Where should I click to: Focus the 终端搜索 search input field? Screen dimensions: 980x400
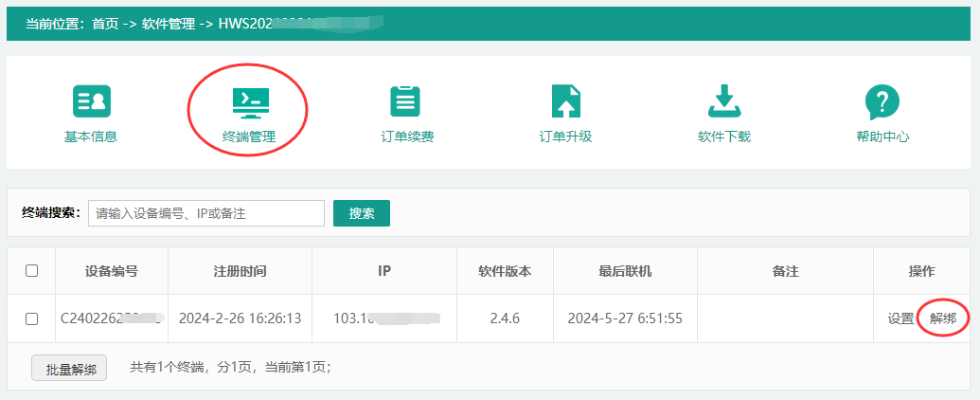(x=205, y=214)
